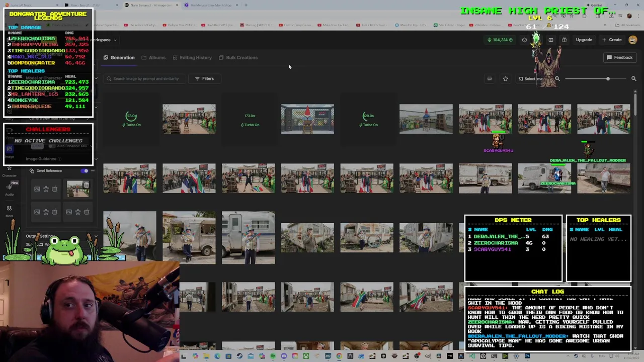Switch to the Bulk Creations tab

pyautogui.click(x=238, y=57)
